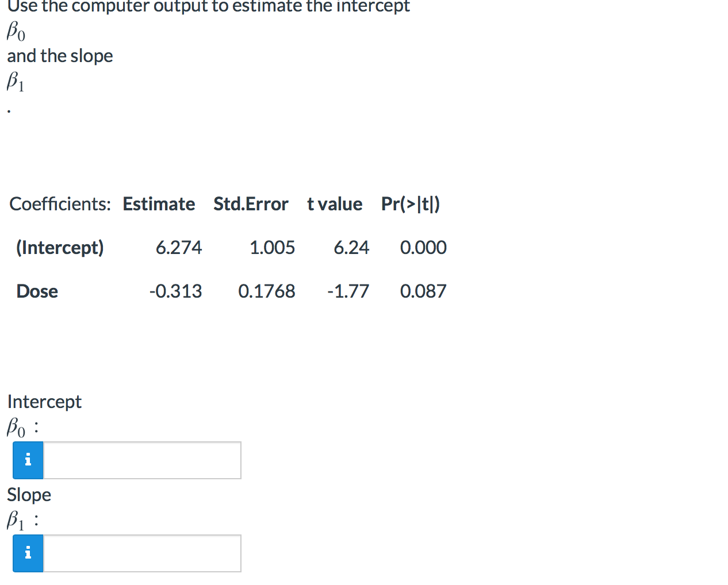Screen dimensions: 728x585
Task: Click the standard error 0.1768
Action: pos(267,291)
